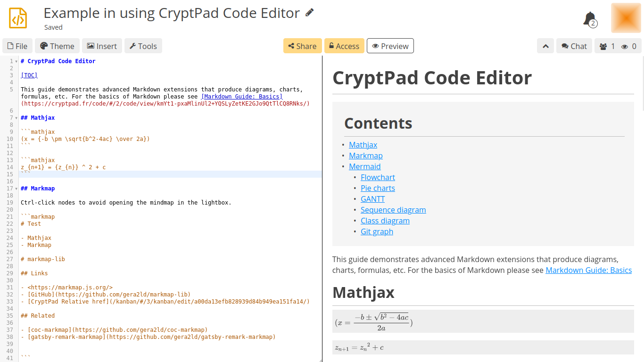
Task: Follow the Mermaid link in Contents
Action: [x=365, y=166]
